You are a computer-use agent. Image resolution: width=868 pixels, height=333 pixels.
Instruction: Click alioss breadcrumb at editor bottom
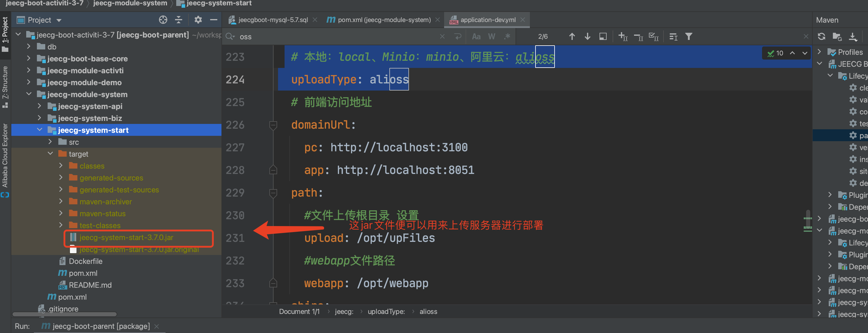(428, 312)
